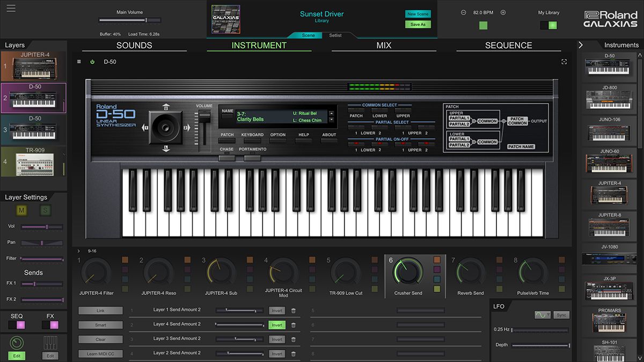Screen dimensions: 644x362
Task: Click the D-50 joystick controller
Action: (x=166, y=127)
